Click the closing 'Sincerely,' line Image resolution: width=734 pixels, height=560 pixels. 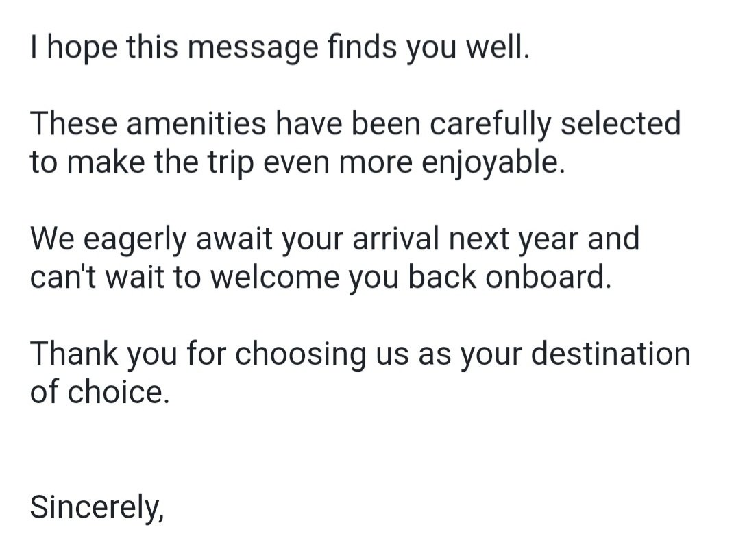click(97, 507)
